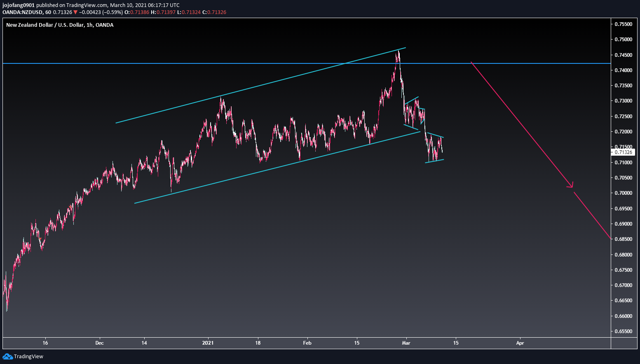Click the 0.72000 price axis label
640x364 pixels.
[x=623, y=132]
